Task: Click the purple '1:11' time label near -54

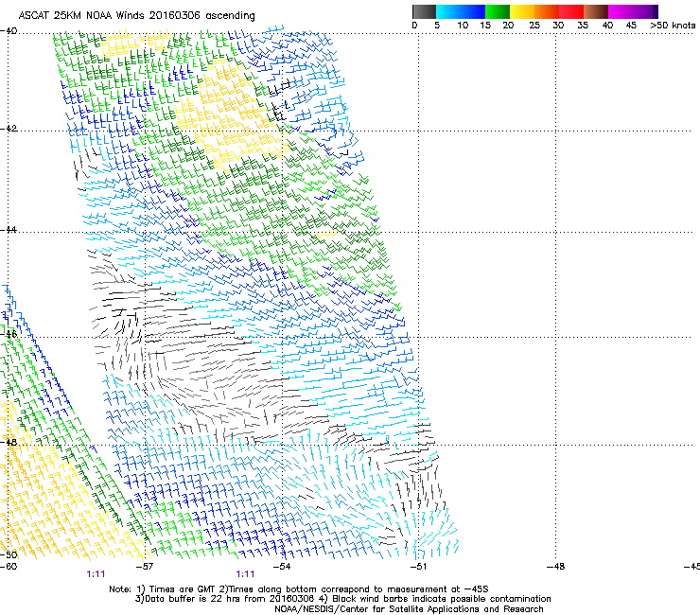Action: point(245,574)
